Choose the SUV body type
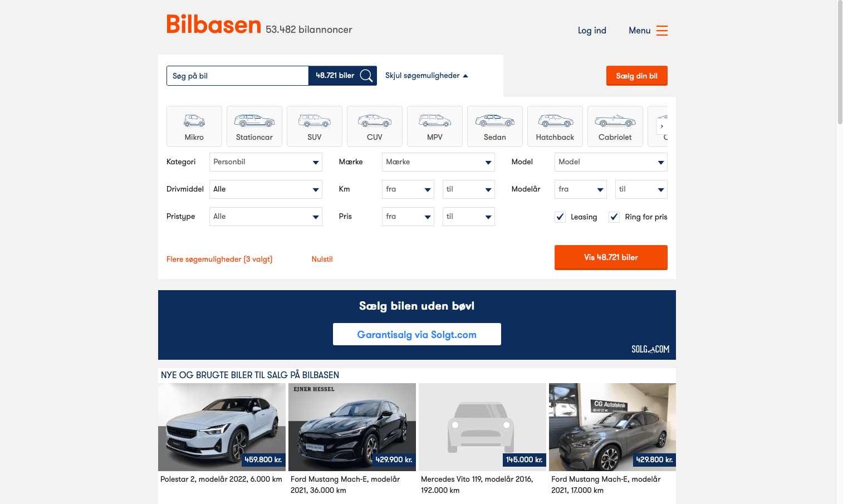 click(x=314, y=126)
